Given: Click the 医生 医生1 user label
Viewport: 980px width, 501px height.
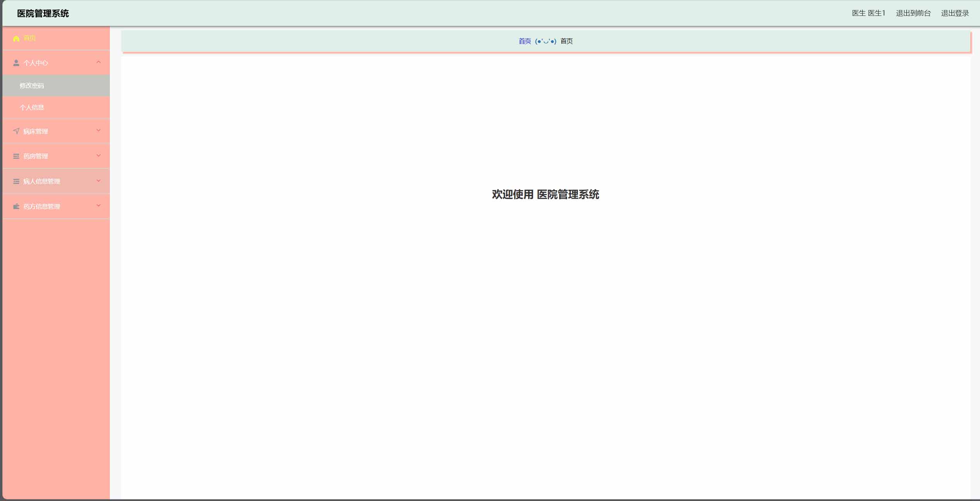Looking at the screenshot, I should (x=869, y=13).
